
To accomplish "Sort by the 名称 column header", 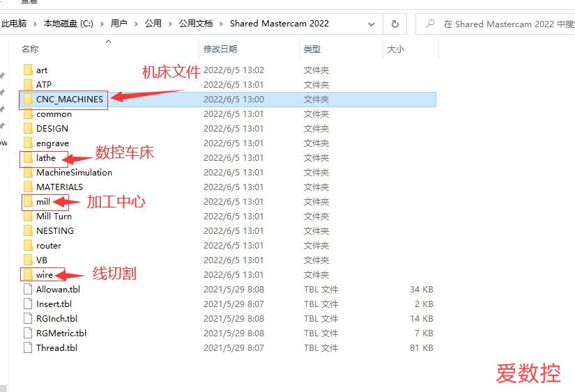I will (x=30, y=49).
